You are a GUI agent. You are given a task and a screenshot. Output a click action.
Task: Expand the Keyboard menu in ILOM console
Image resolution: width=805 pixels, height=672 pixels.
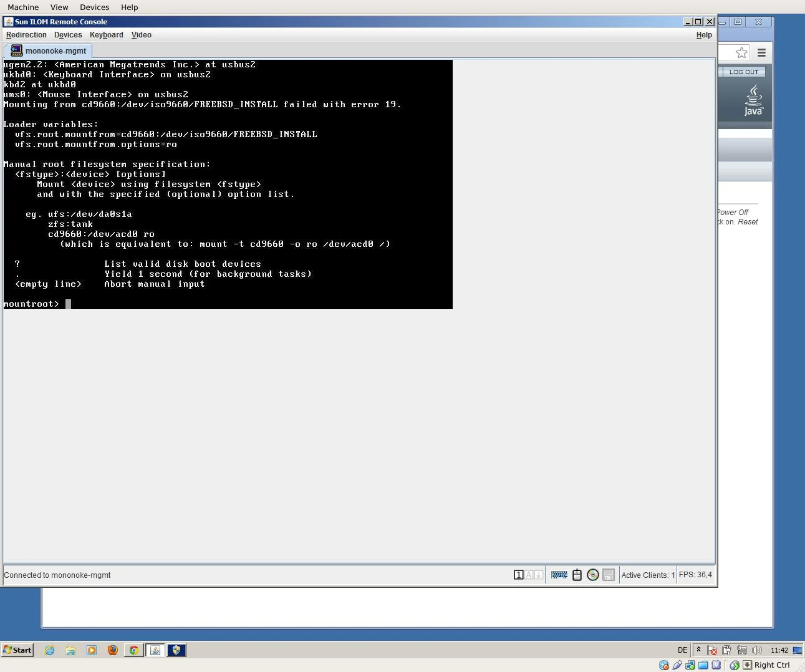[106, 35]
